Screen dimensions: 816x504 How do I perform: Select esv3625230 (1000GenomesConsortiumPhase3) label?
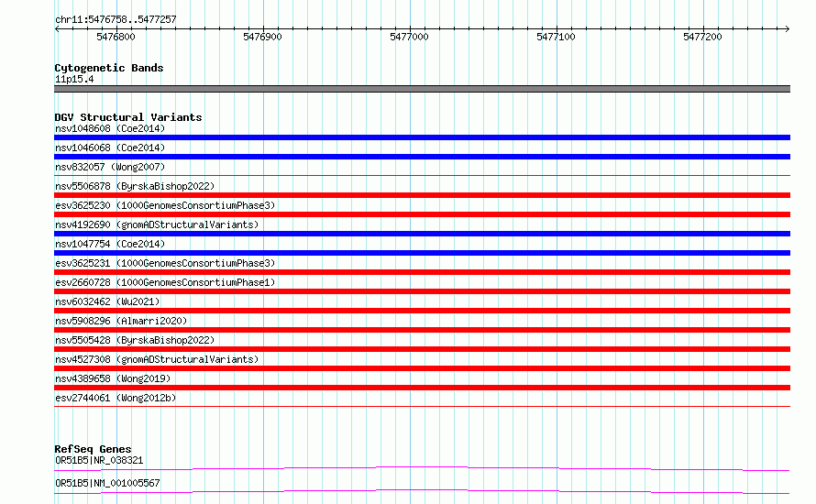click(x=165, y=205)
